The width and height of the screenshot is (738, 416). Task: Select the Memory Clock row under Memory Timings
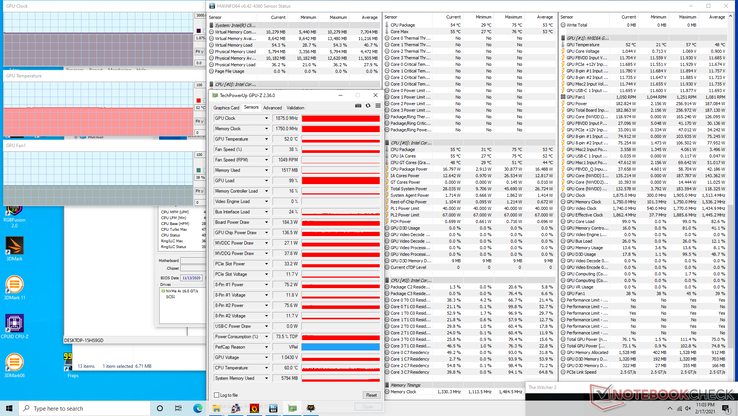tap(454, 392)
